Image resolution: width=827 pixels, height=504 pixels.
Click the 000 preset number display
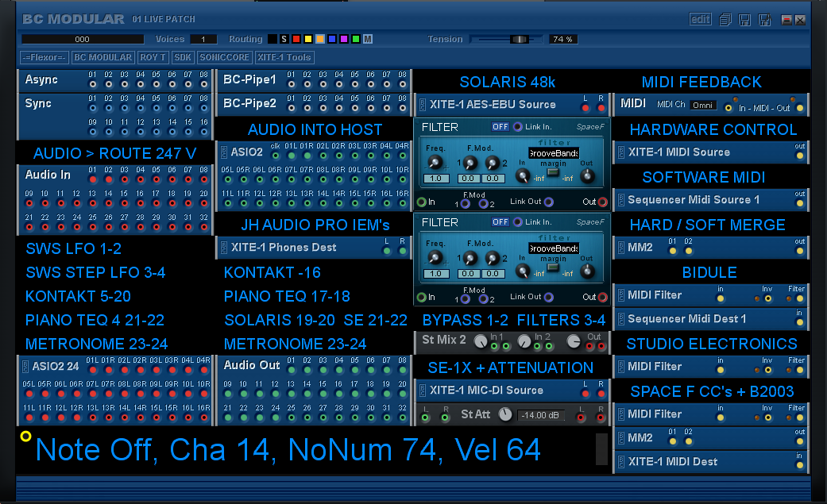pyautogui.click(x=83, y=39)
